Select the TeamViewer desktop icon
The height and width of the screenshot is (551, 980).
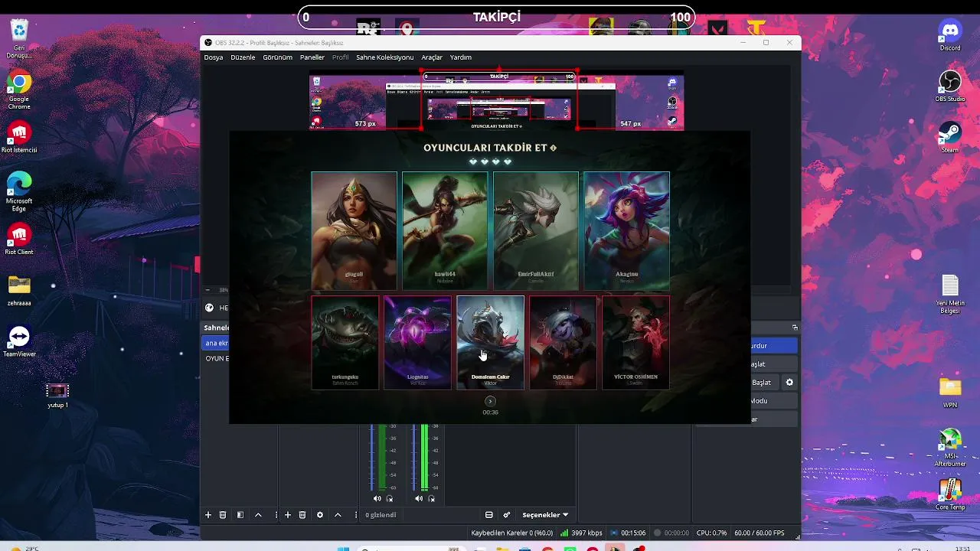[19, 341]
